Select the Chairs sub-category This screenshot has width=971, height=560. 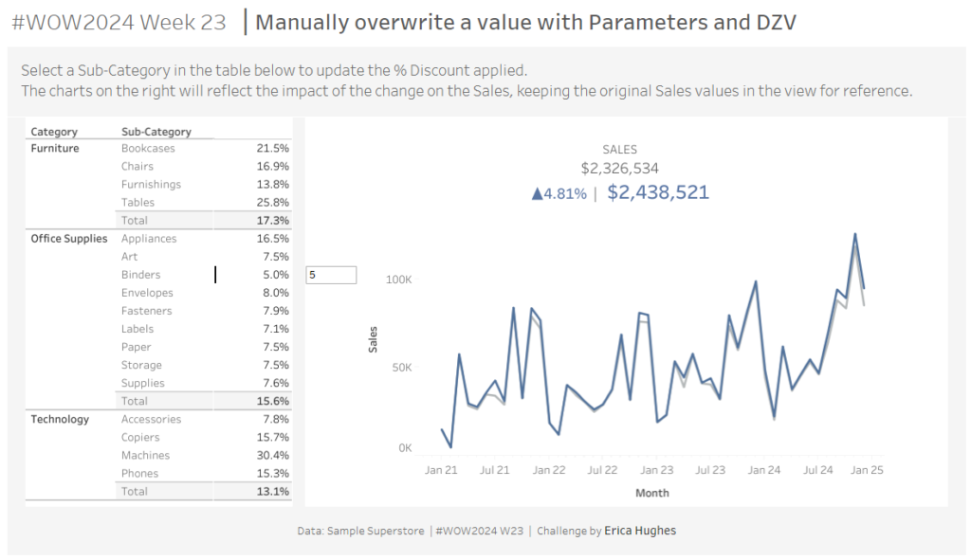tap(137, 167)
